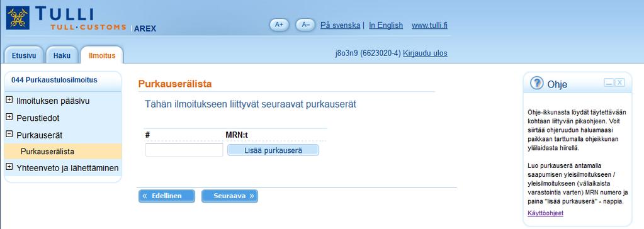This screenshot has width=644, height=229.
Task: Switch to the Haku tab
Action: (62, 55)
